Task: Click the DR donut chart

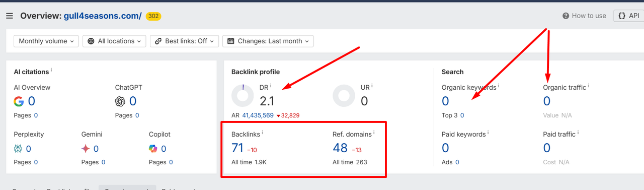Action: tap(243, 95)
